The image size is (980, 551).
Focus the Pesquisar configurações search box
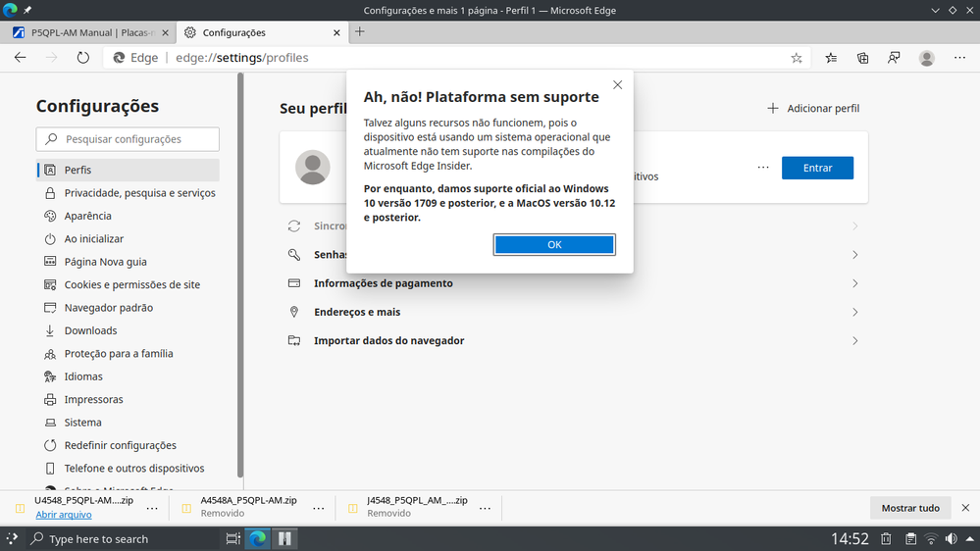click(128, 138)
